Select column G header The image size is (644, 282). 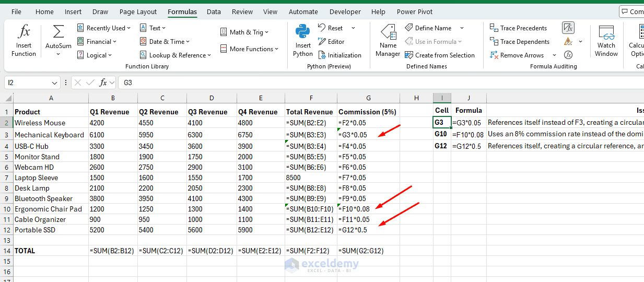[x=368, y=98]
